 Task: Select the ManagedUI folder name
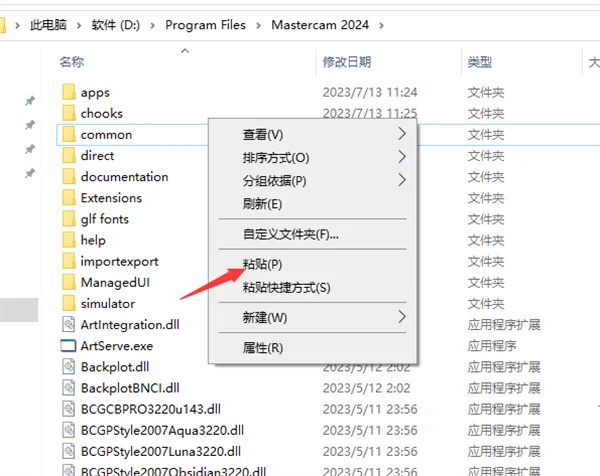115,282
